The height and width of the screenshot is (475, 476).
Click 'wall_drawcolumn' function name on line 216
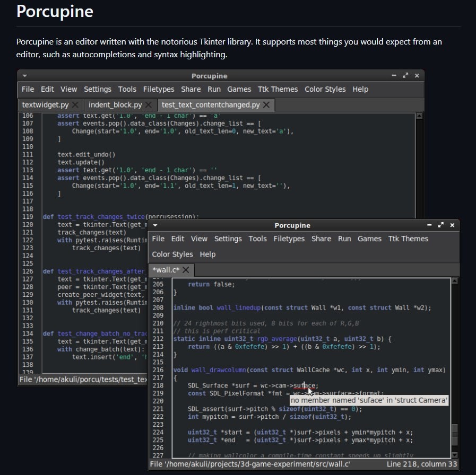[x=219, y=370]
